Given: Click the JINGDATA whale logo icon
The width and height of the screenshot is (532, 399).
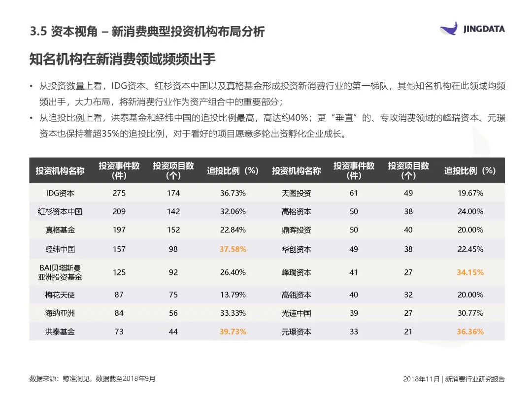Looking at the screenshot, I should pos(449,29).
